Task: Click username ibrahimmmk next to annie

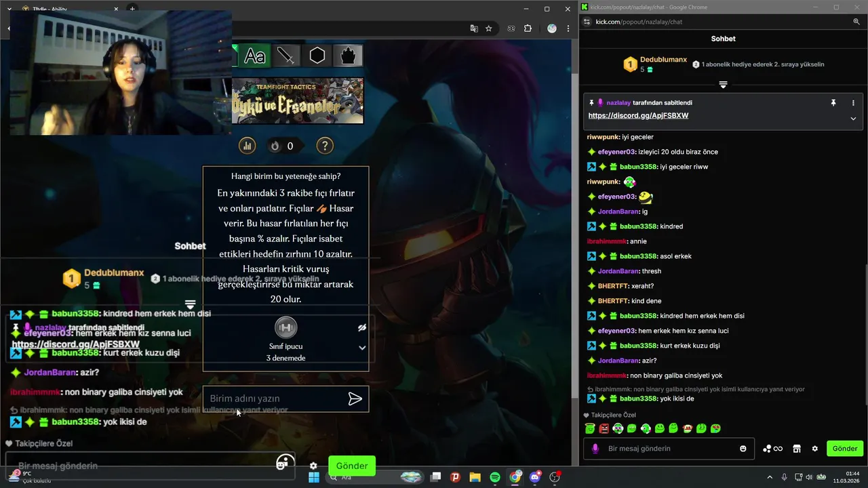Action: coord(607,241)
